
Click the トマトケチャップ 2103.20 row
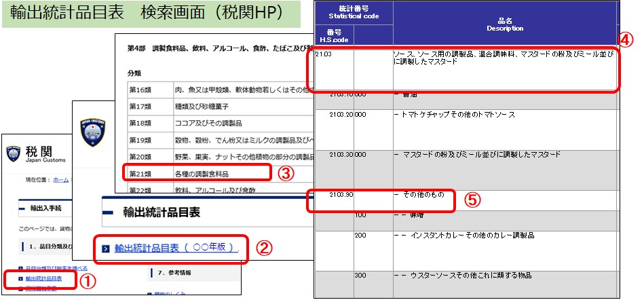point(467,115)
